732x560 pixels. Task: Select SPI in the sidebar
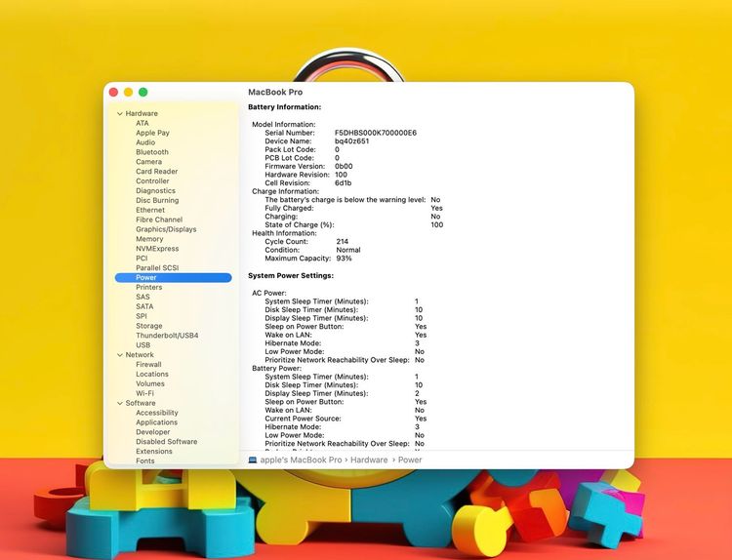click(x=142, y=316)
